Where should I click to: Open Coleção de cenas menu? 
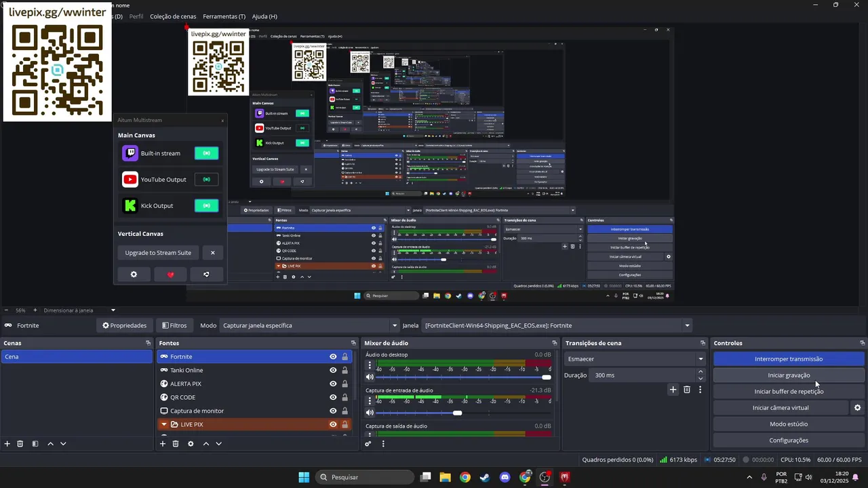173,16
